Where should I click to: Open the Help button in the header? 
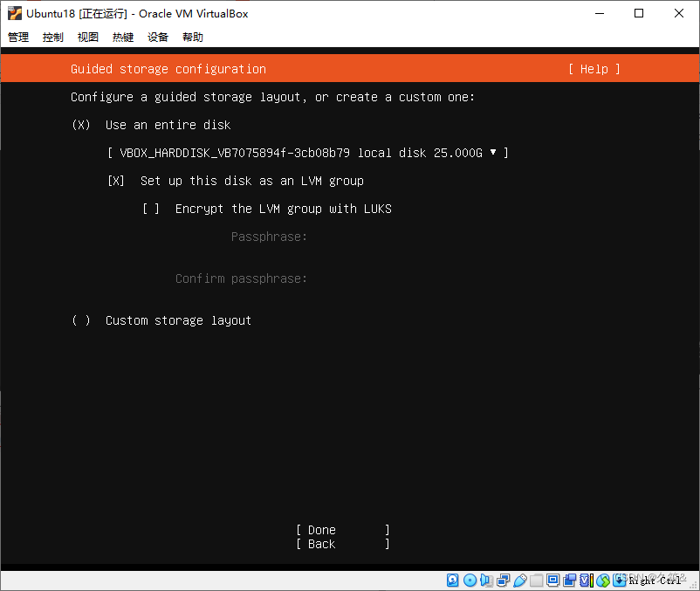594,69
